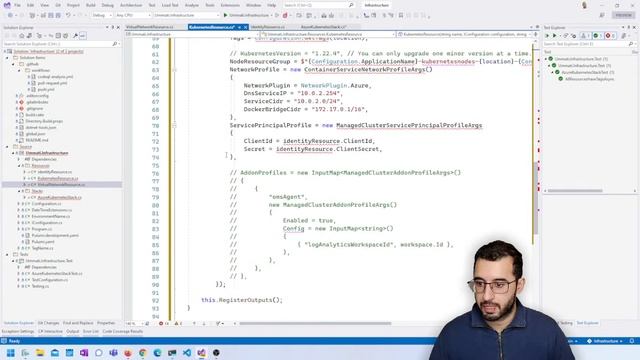Collapse the Resources folder
Image resolution: width=640 pixels, height=360 pixels.
19,166
